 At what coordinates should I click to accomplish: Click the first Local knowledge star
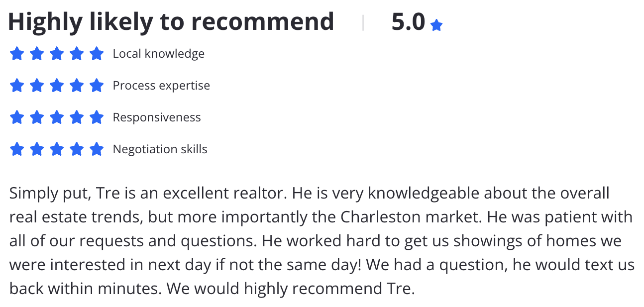[17, 53]
